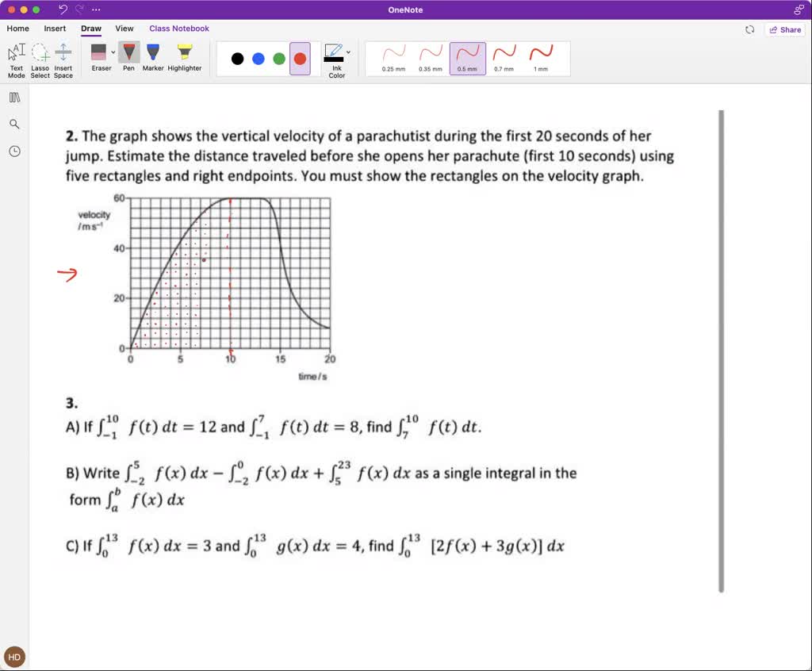Open the Class Notebook tab
The height and width of the screenshot is (671, 812).
click(179, 29)
